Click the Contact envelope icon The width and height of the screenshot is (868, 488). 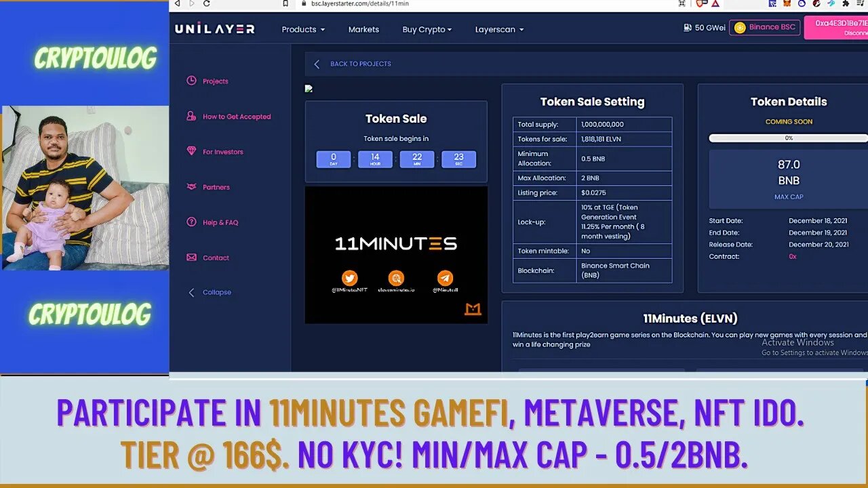[191, 257]
